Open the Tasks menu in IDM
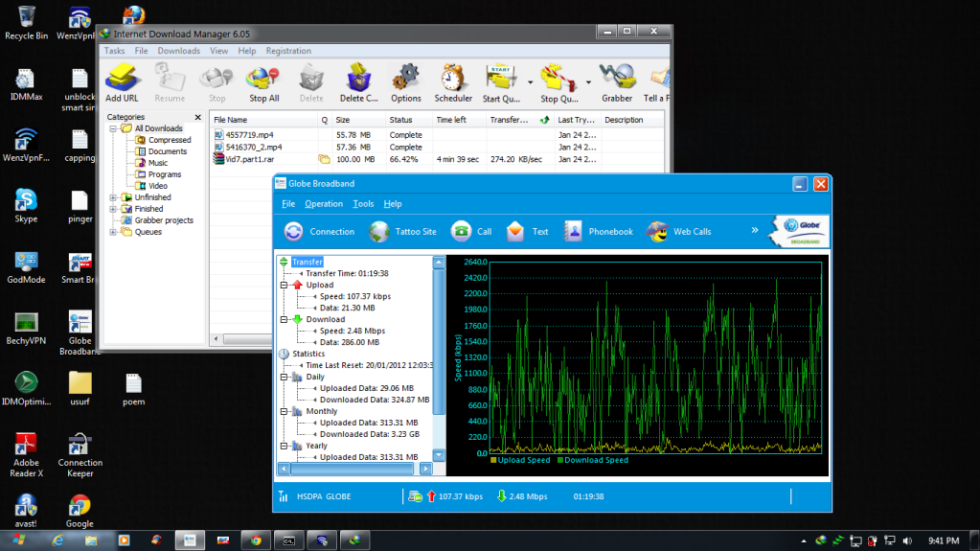The image size is (980, 551). tap(114, 51)
